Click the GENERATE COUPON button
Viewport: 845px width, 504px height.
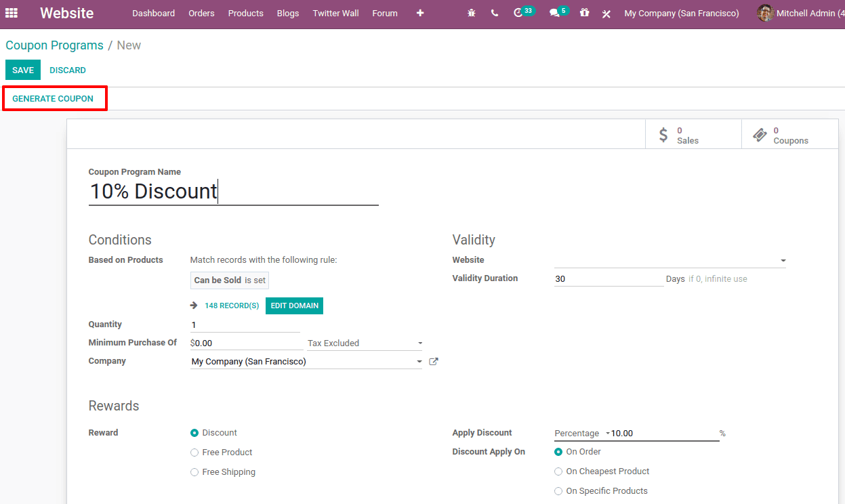coord(53,99)
